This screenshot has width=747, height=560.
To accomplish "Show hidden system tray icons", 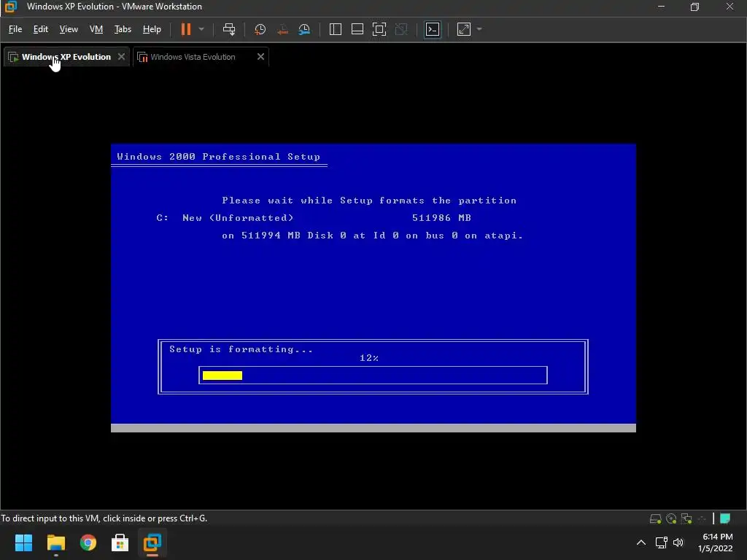I will (641, 542).
